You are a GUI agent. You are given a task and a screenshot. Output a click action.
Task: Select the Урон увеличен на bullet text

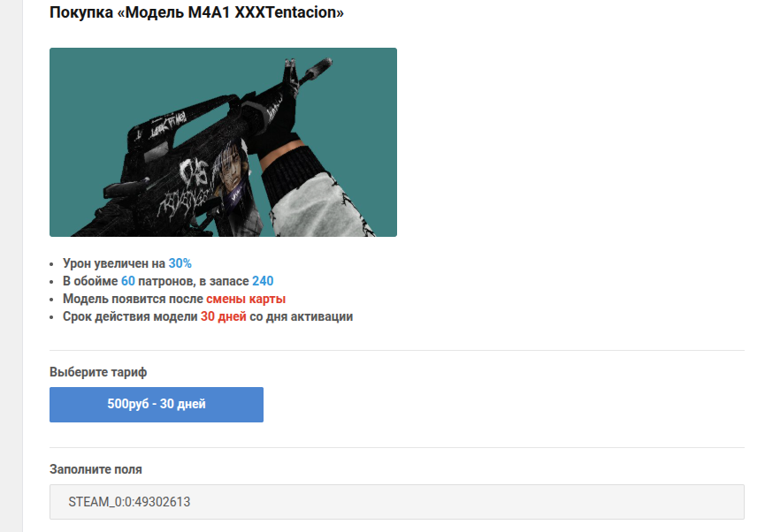tap(114, 263)
